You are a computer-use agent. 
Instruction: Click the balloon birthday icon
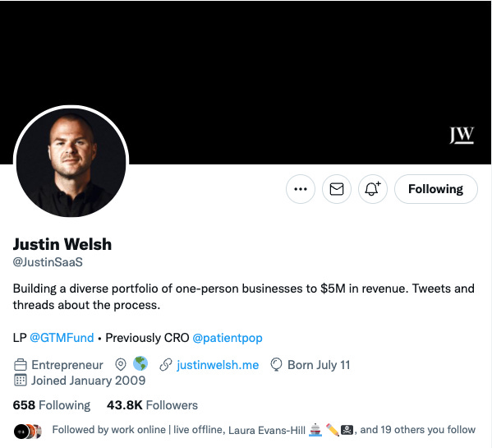(x=276, y=365)
